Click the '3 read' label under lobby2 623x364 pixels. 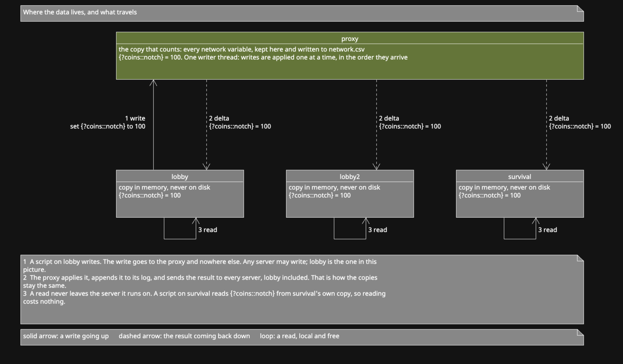coord(378,230)
